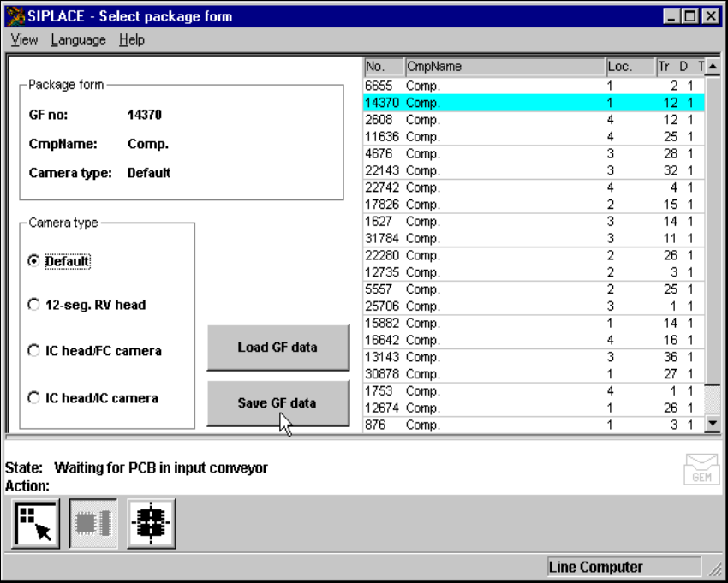Select IC head/FC camera radio button

click(34, 351)
